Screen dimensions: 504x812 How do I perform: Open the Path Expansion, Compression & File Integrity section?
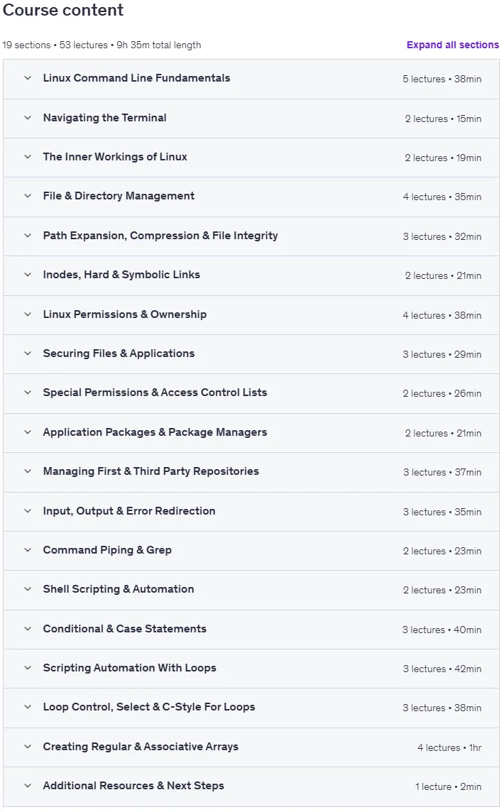(x=251, y=236)
